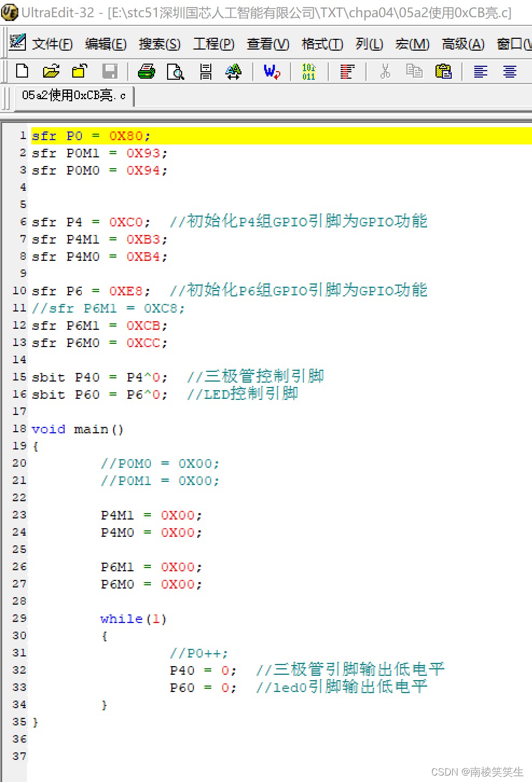Click the Paste clipboard icon

click(443, 71)
